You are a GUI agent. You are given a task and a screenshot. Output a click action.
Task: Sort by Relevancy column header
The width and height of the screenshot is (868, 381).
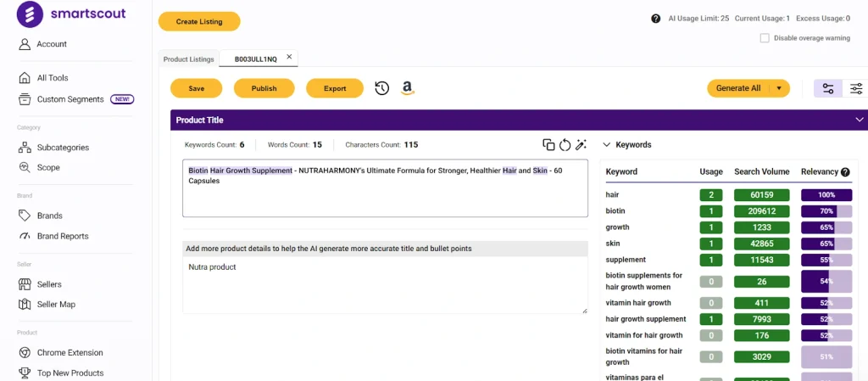[820, 171]
